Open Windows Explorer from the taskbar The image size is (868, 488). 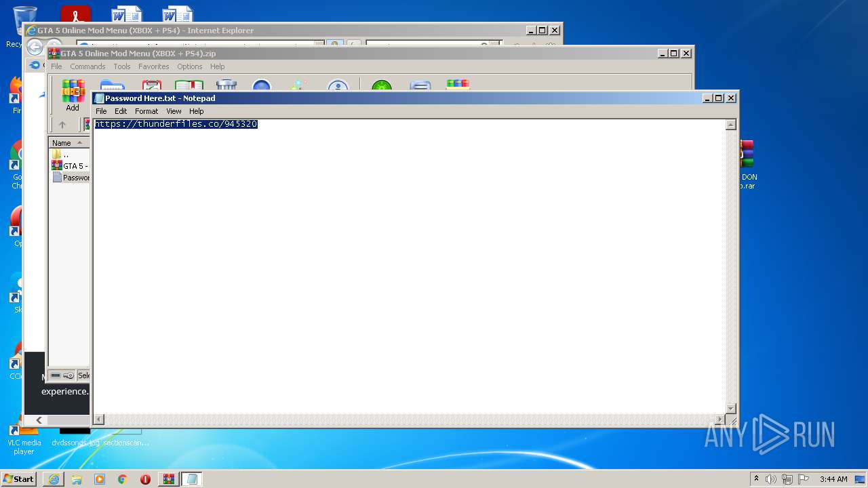point(77,479)
